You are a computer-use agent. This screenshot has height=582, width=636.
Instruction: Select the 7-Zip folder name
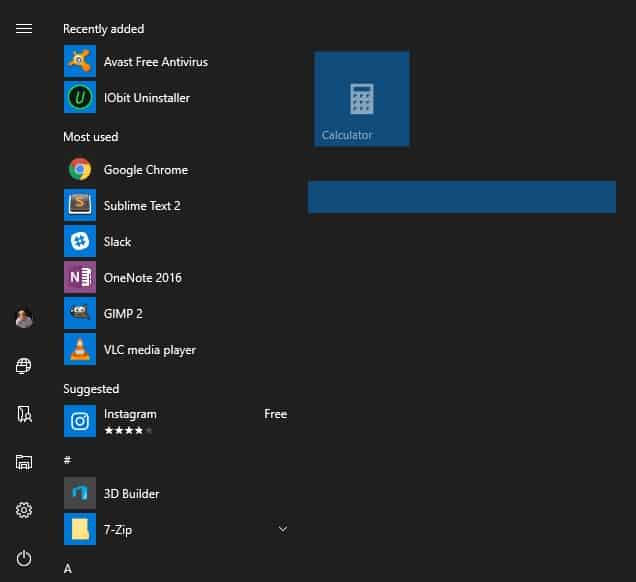point(118,530)
